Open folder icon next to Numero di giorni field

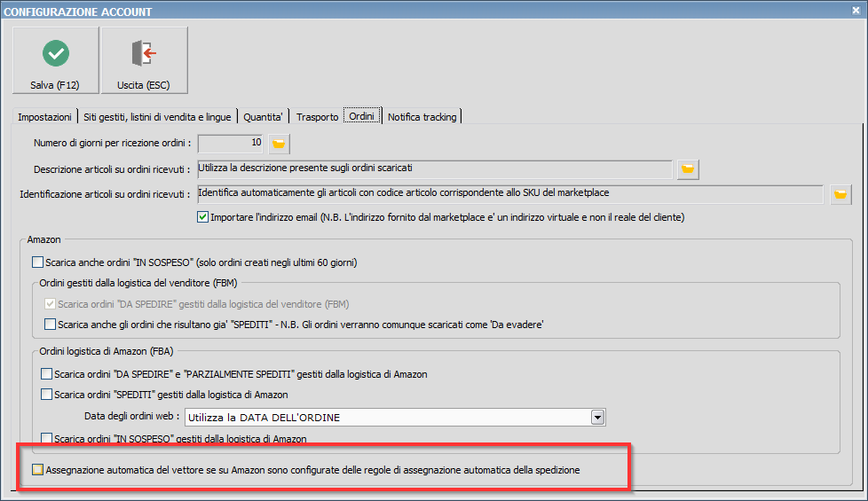click(x=279, y=144)
